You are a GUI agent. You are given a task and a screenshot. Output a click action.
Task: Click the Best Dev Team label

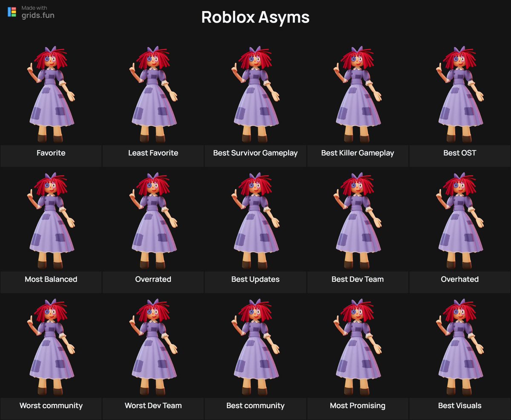[x=358, y=279]
